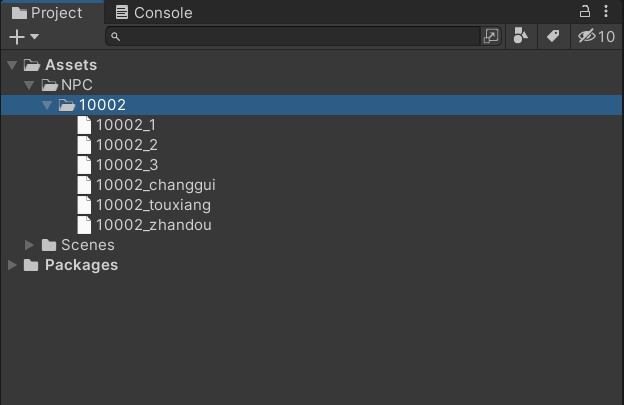624x405 pixels.
Task: Select the Project tab
Action: pos(47,13)
